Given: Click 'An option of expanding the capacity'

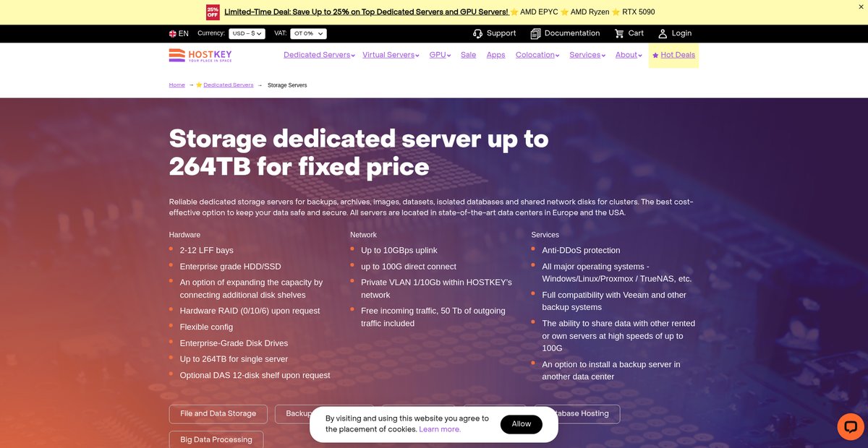Looking at the screenshot, I should tap(251, 289).
